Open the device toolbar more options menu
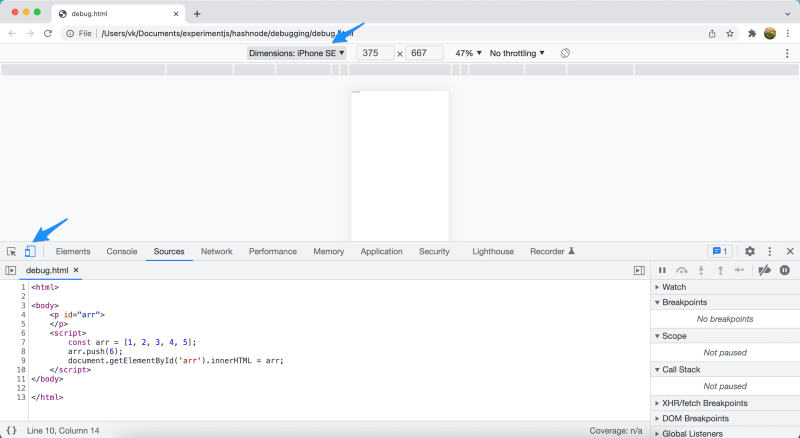 click(x=787, y=53)
